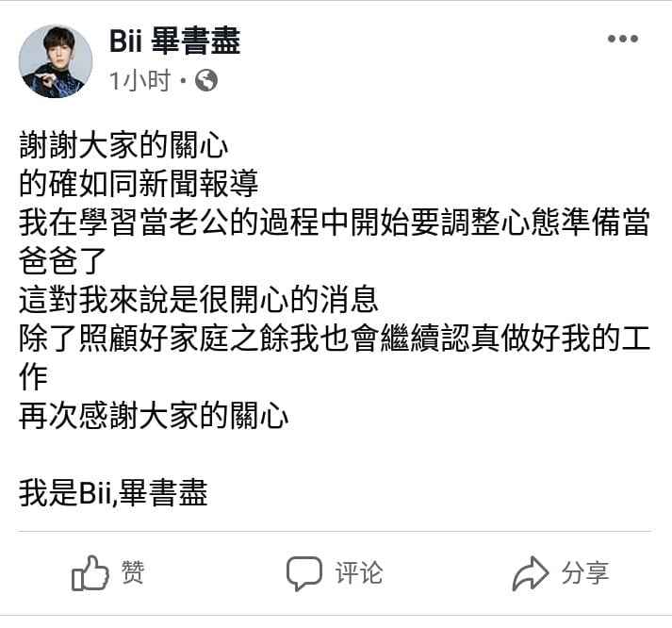Select the line 這對我來說是很開心的消息
The image size is (672, 628).
click(x=198, y=301)
